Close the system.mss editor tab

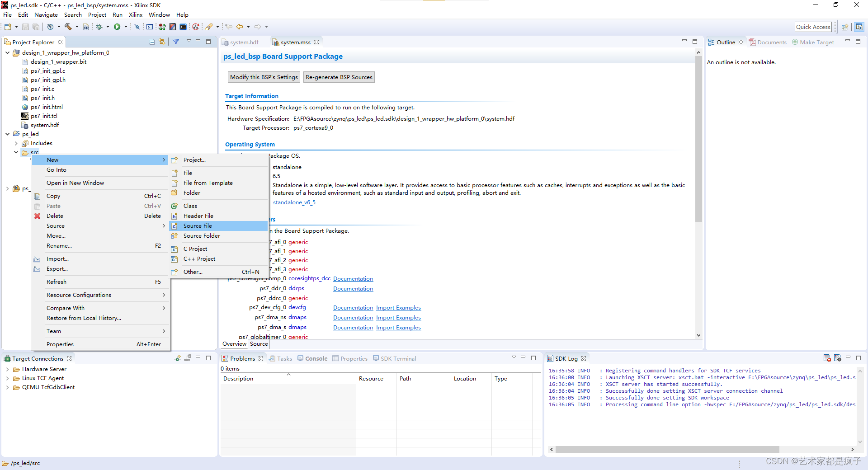point(316,42)
